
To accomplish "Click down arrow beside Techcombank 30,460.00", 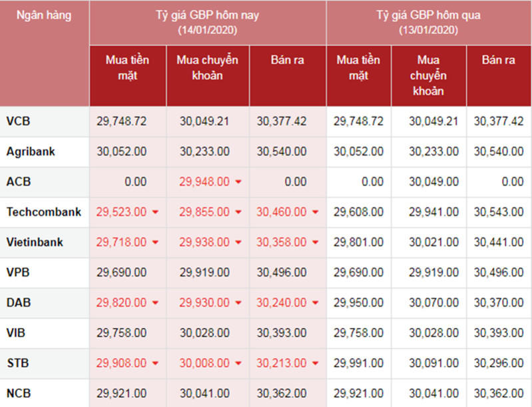I will [315, 213].
